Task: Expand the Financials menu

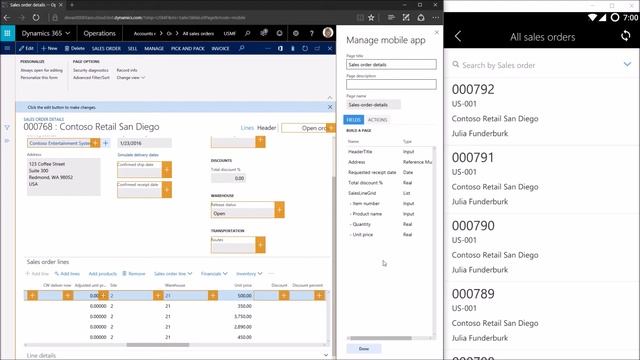Action: 214,273
